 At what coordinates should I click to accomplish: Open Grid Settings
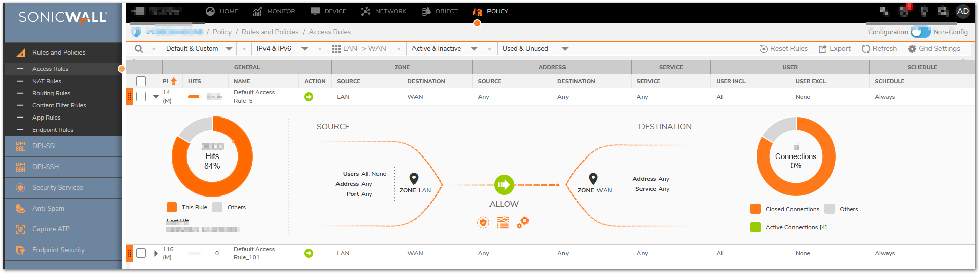(x=934, y=49)
